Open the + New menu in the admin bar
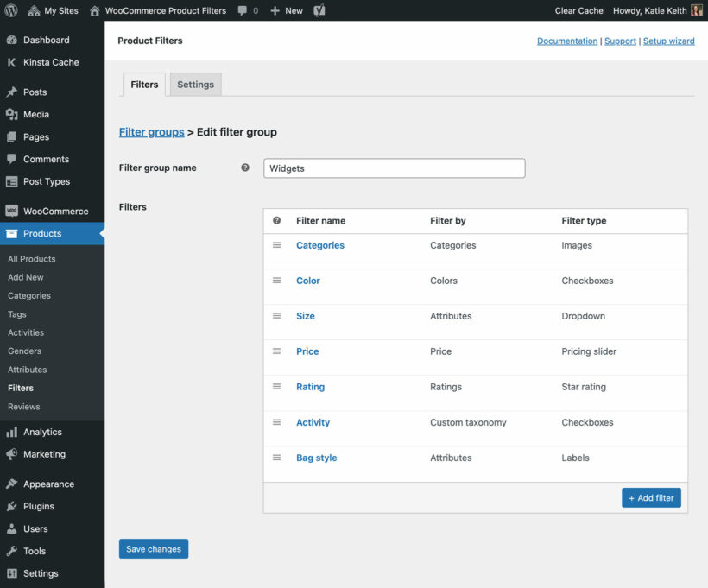The height and width of the screenshot is (588, 708). pos(286,10)
